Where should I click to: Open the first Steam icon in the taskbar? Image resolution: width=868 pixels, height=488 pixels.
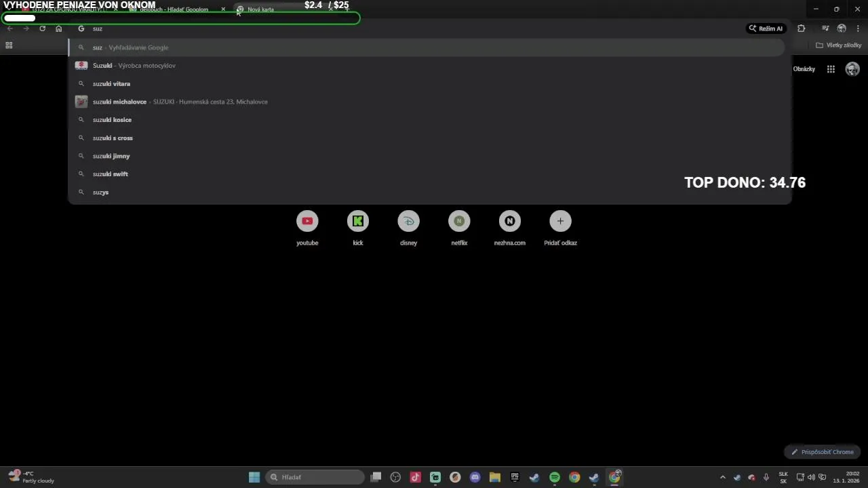coord(534,477)
